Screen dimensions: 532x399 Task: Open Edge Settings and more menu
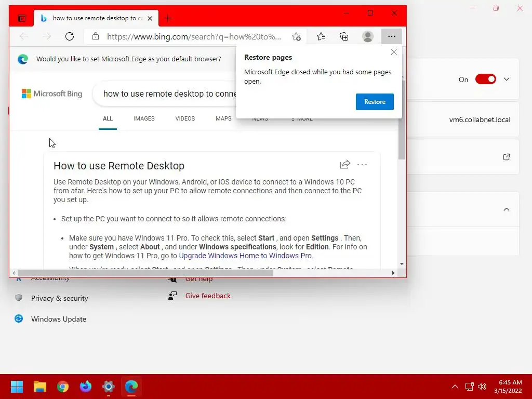392,36
